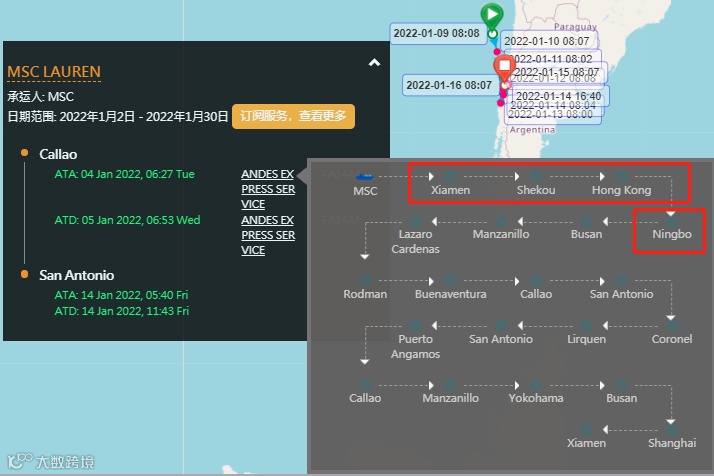Click the orange subscribe service button
The width and height of the screenshot is (714, 476).
293,116
